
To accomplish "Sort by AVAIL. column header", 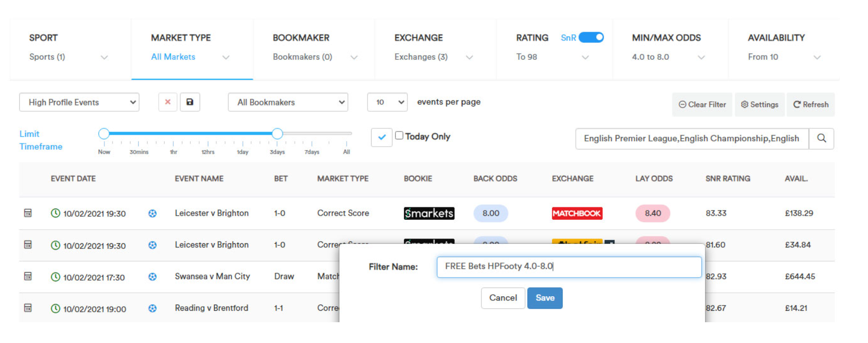I will [x=796, y=179].
